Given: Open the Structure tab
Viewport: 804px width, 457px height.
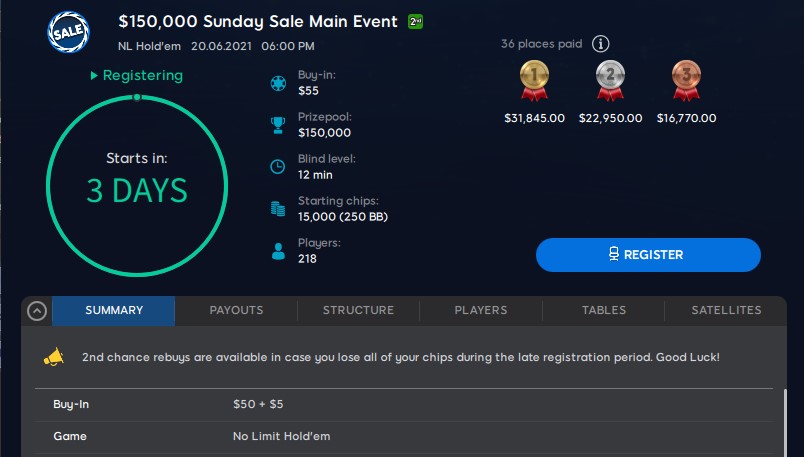Looking at the screenshot, I should (358, 310).
